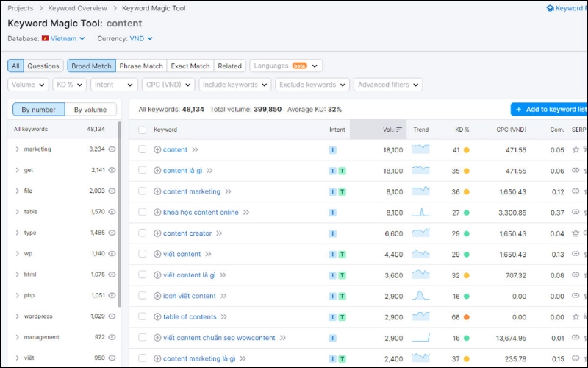Toggle the select-all checkbox in Keyword header

[x=142, y=130]
